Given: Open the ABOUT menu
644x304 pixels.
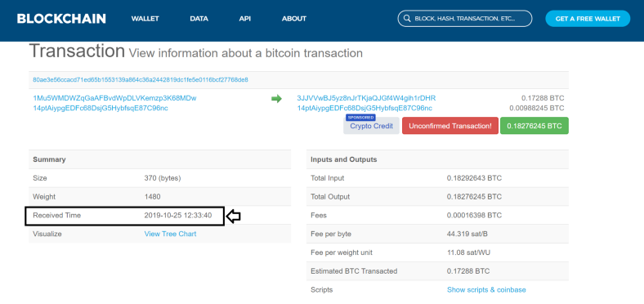Looking at the screenshot, I should coord(294,19).
